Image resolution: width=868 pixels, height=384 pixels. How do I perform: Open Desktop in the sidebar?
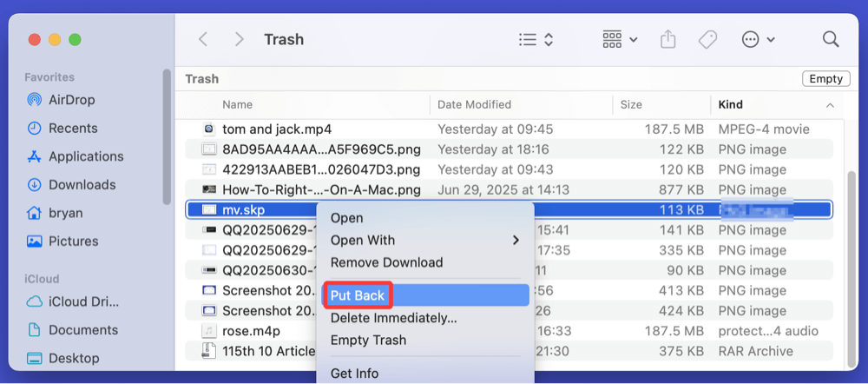pos(63,358)
